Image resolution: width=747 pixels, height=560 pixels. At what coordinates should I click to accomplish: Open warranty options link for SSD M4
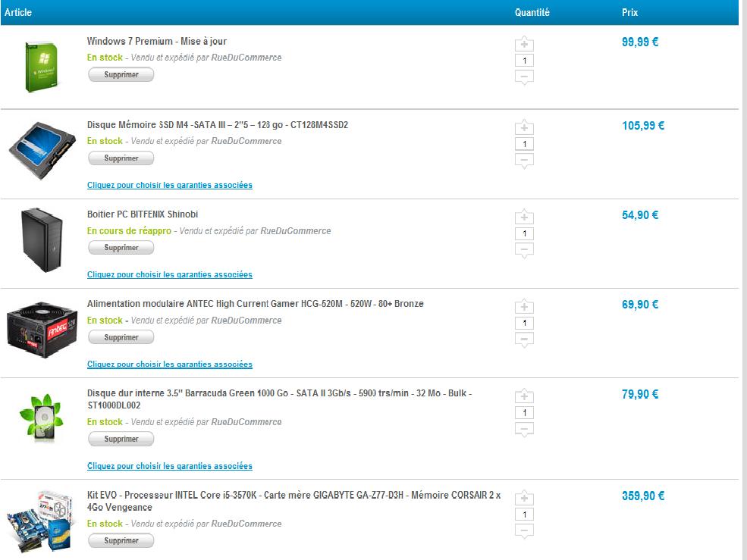coord(170,185)
